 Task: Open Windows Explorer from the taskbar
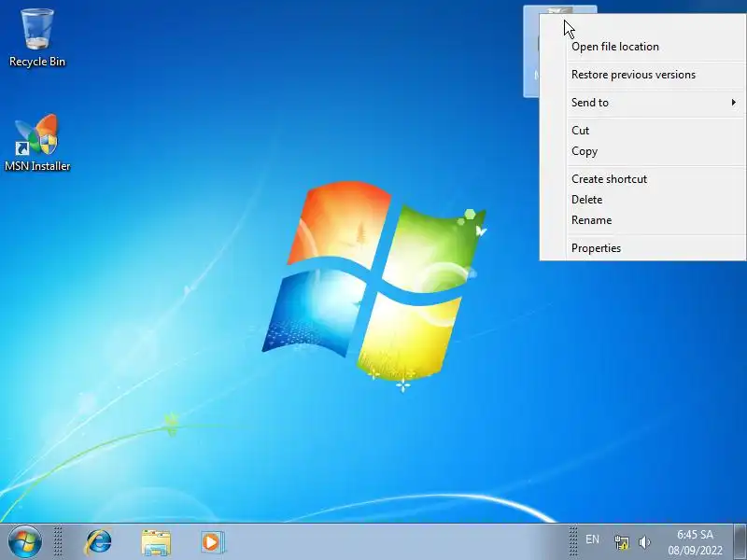point(156,542)
